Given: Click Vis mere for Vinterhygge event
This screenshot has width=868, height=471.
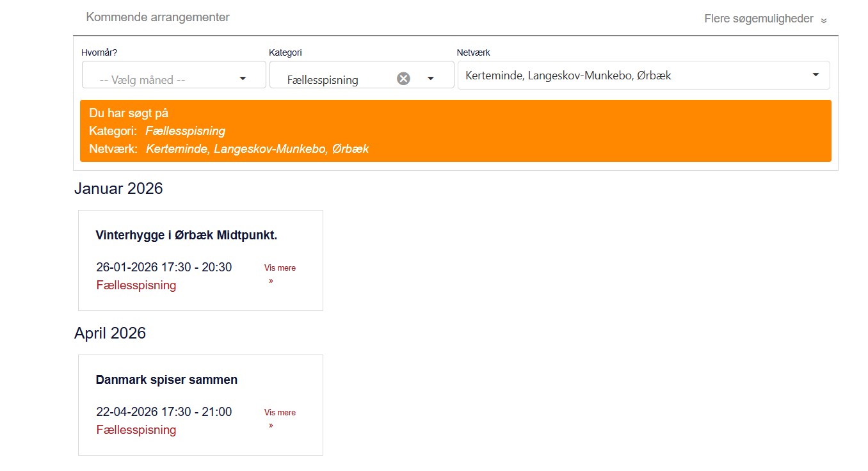Looking at the screenshot, I should point(280,268).
